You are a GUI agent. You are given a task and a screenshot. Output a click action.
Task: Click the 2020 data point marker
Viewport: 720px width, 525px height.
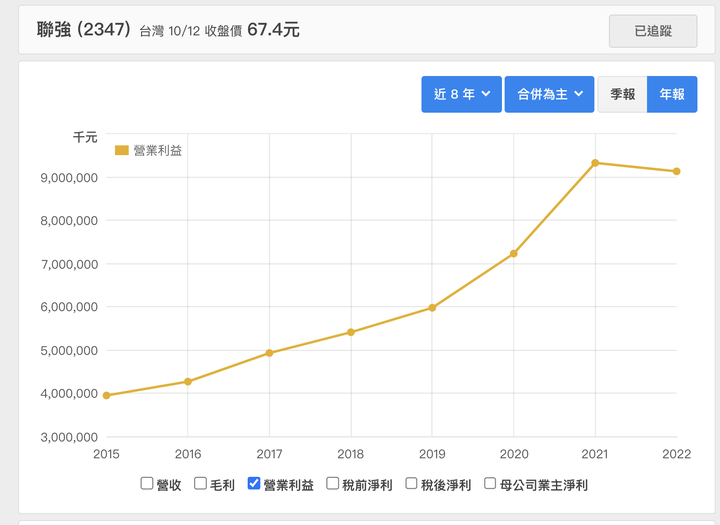pyautogui.click(x=514, y=254)
